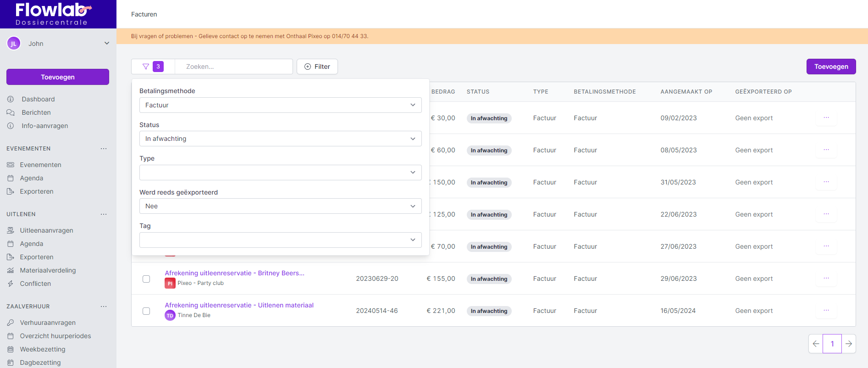Open the empty Type dropdown
The image size is (868, 368).
(x=280, y=173)
